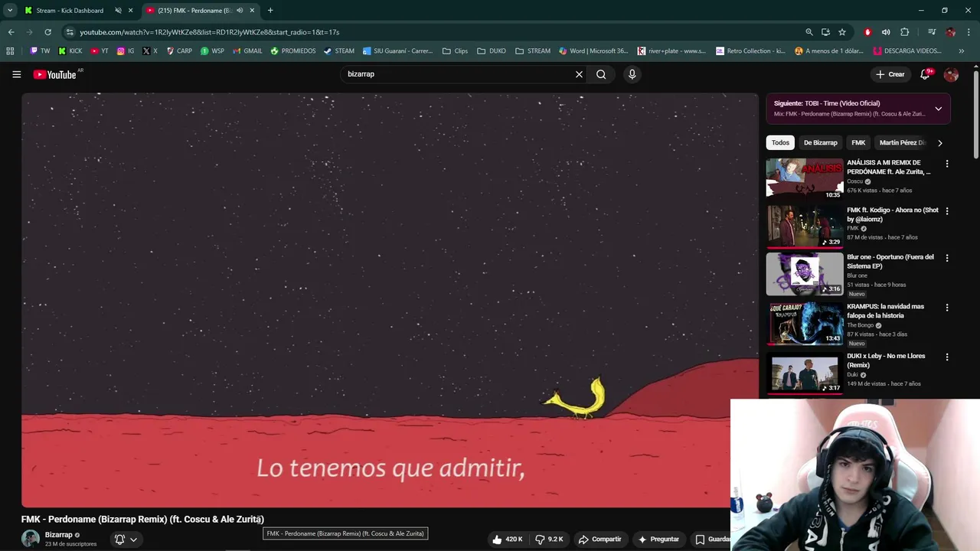Share the video via Compartir

[x=599, y=539]
